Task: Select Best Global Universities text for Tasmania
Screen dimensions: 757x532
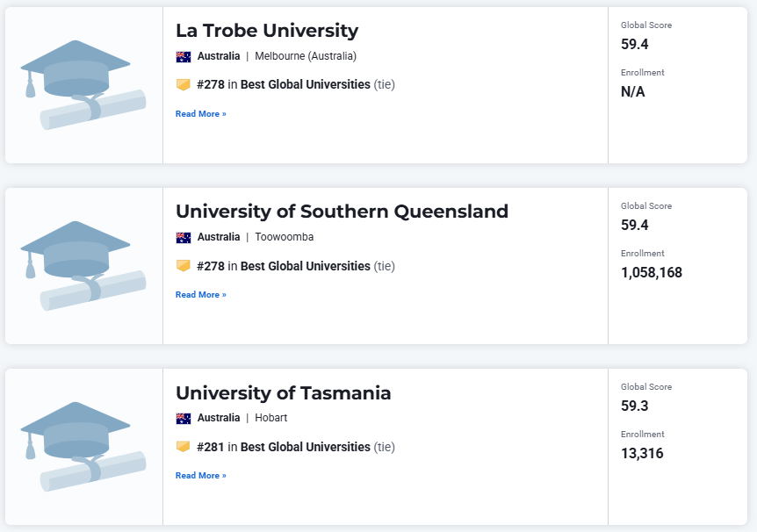Action: (x=305, y=447)
